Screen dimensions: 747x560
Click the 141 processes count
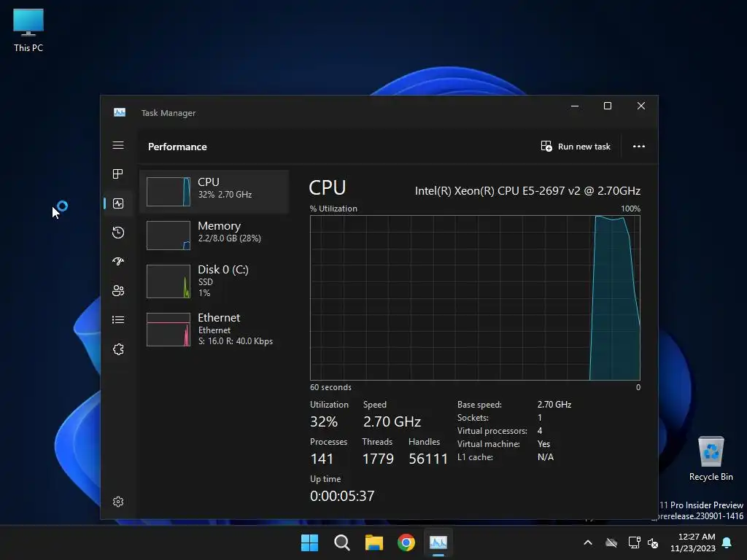click(322, 459)
